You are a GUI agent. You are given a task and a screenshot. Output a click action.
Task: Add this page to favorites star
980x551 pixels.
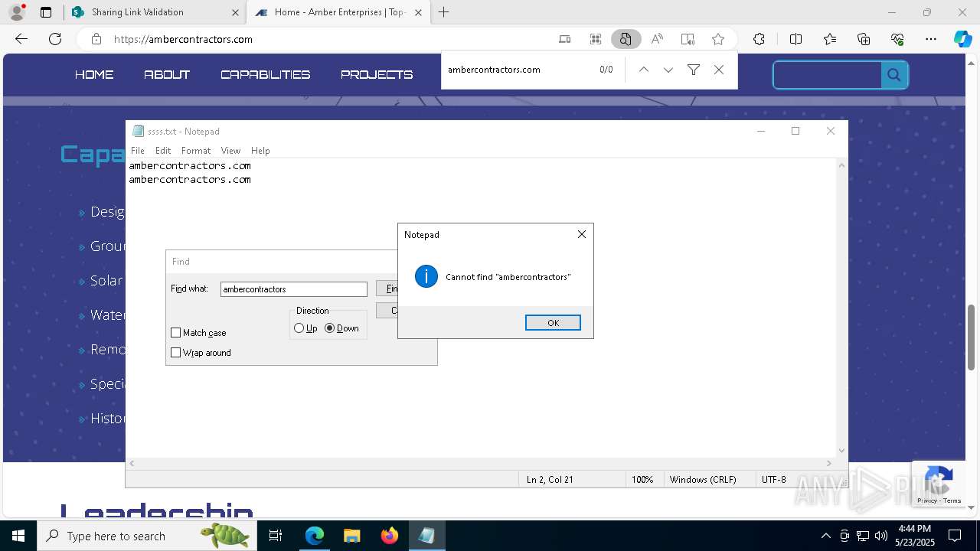[718, 39]
